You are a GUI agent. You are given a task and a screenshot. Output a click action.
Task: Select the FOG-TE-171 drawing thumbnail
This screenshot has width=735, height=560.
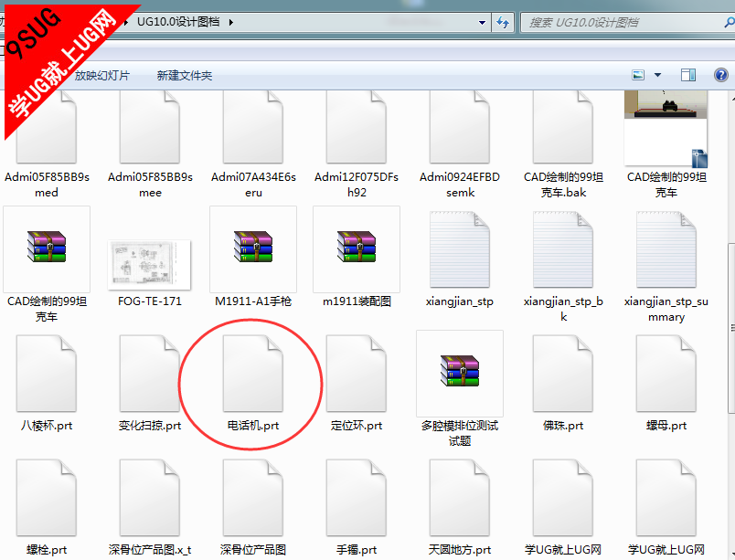150,264
